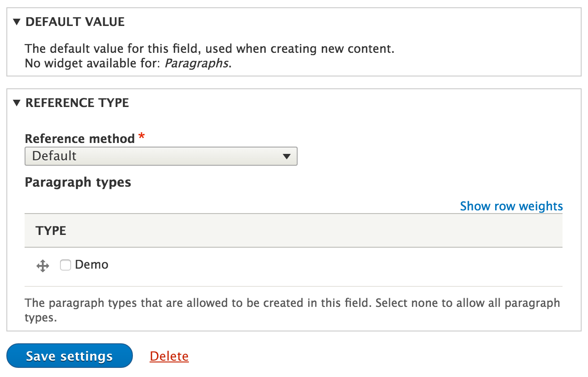Click the default value description sentence
588x377 pixels.
tap(210, 49)
